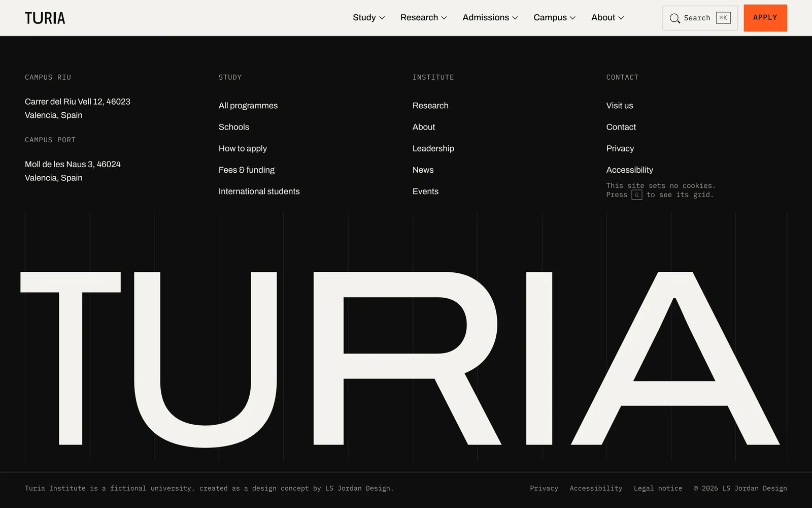Screen dimensions: 812x508
Task: Open the About menu label in the header
Action: tap(603, 17)
